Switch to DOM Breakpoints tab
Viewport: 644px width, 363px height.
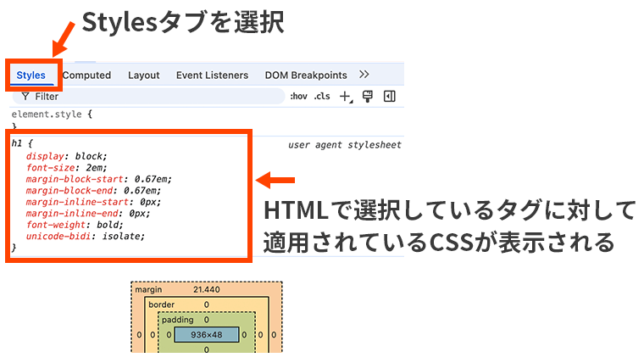[x=306, y=75]
